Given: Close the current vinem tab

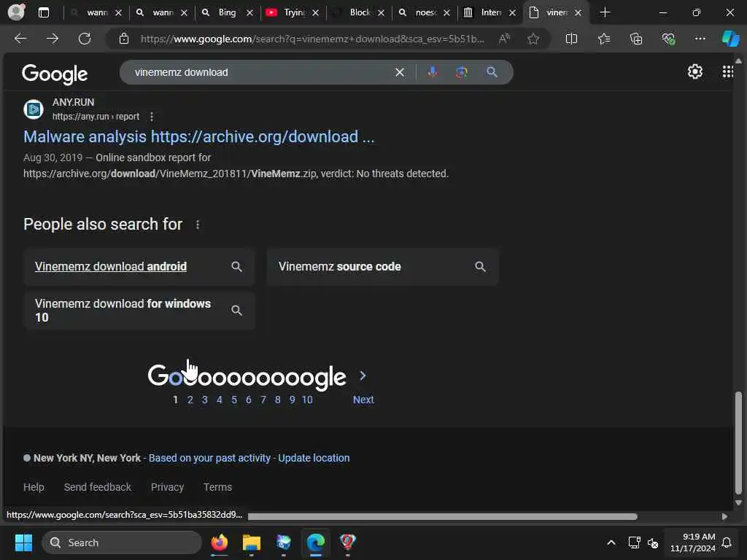Looking at the screenshot, I should tap(578, 13).
